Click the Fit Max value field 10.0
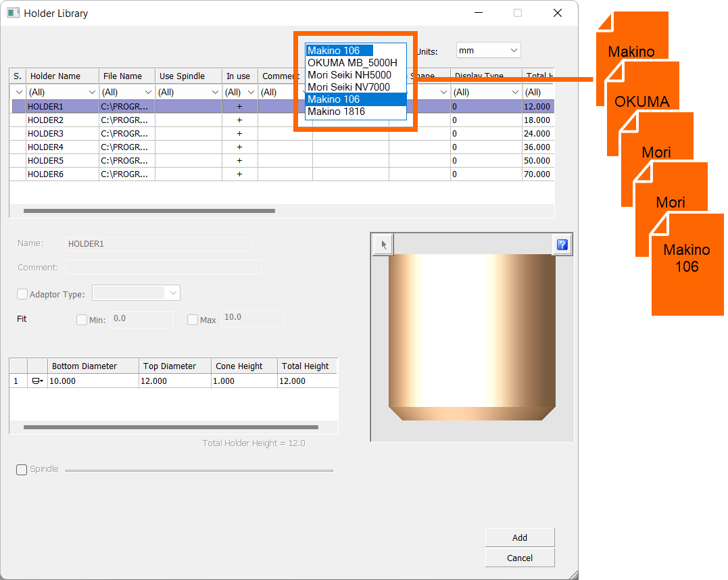The height and width of the screenshot is (580, 728). 253,318
